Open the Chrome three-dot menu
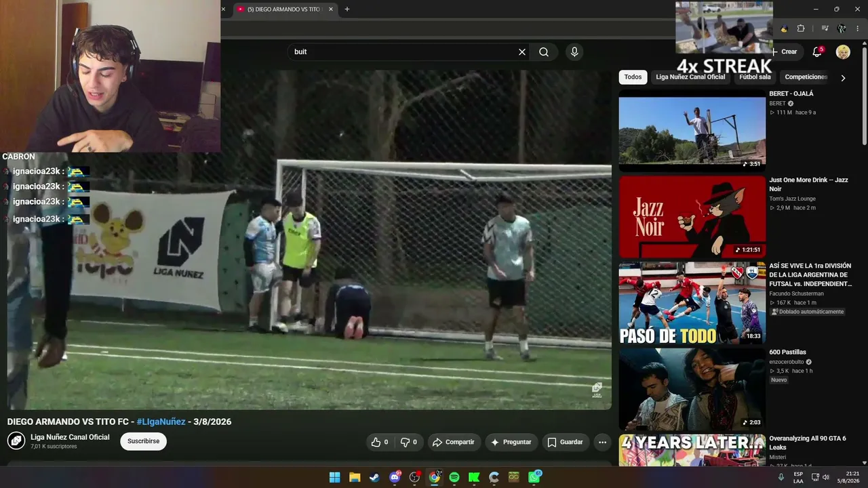The width and height of the screenshot is (868, 488). (858, 28)
